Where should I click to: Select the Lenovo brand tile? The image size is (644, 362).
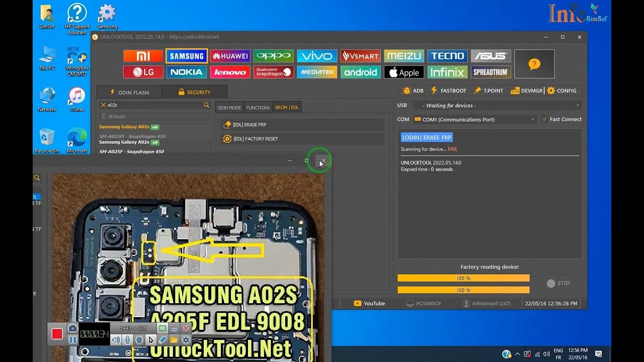pyautogui.click(x=230, y=72)
